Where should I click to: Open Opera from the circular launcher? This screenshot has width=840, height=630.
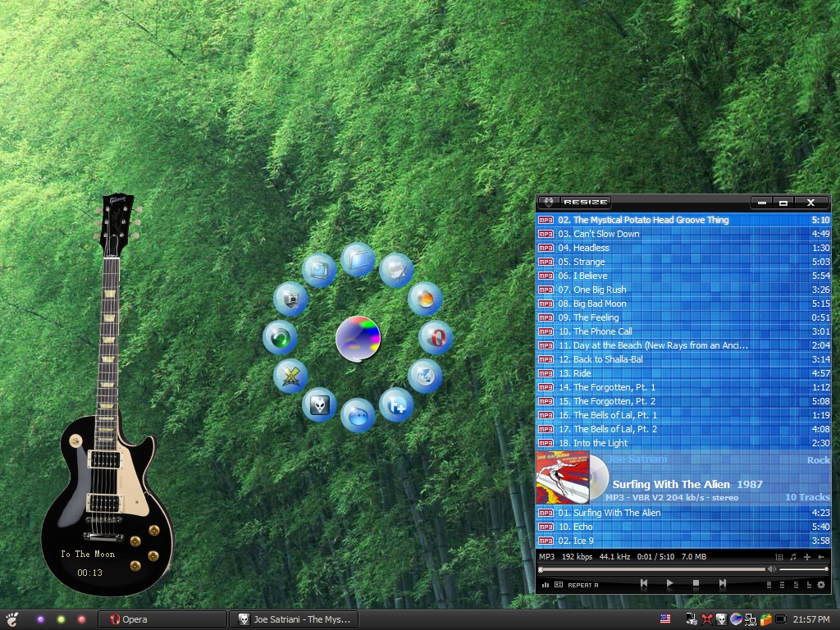[436, 338]
